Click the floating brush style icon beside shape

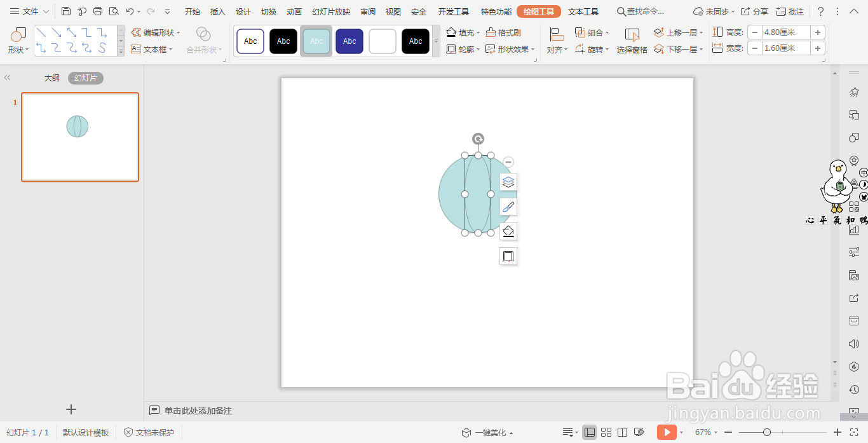point(508,207)
